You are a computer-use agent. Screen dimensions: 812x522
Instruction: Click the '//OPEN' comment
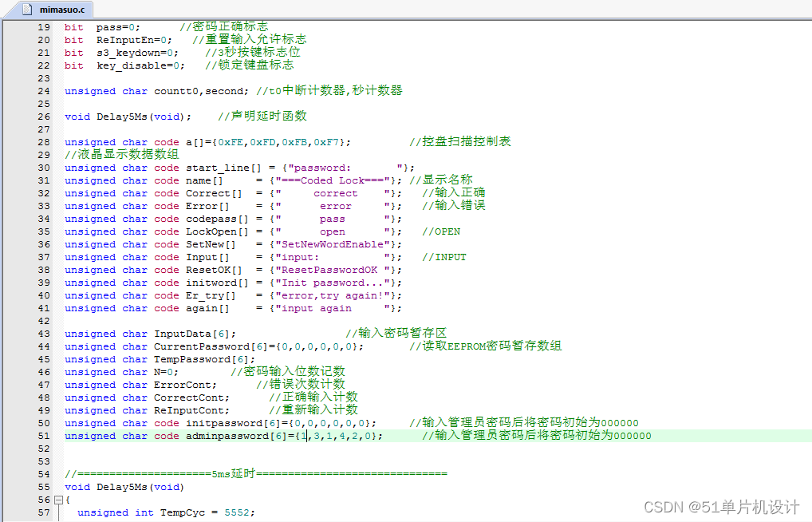[441, 231]
